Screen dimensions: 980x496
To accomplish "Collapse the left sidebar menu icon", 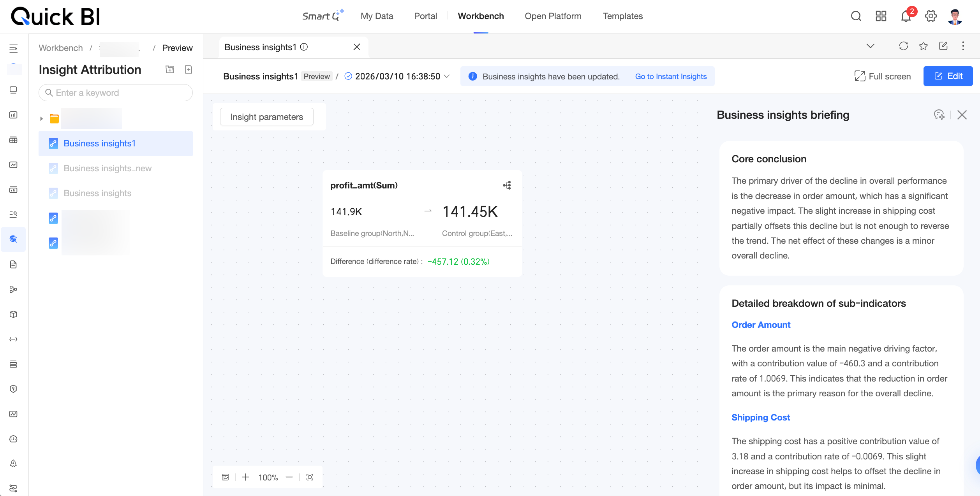I will pyautogui.click(x=13, y=48).
